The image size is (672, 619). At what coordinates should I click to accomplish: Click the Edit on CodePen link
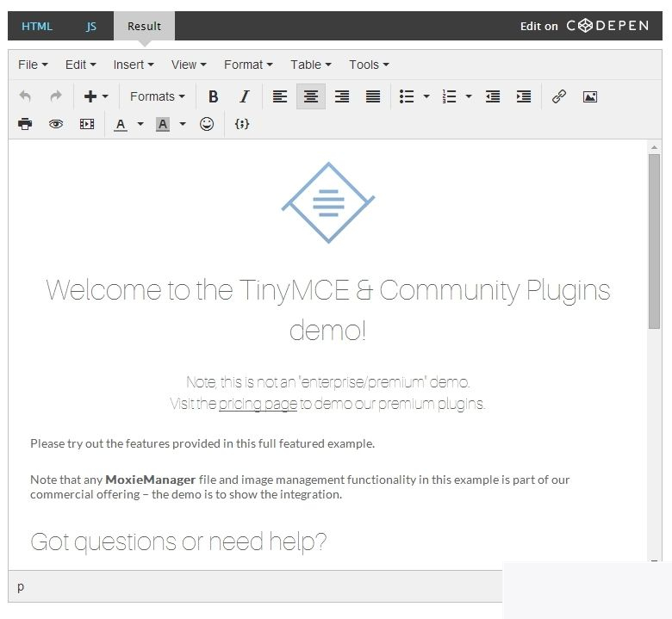click(583, 26)
